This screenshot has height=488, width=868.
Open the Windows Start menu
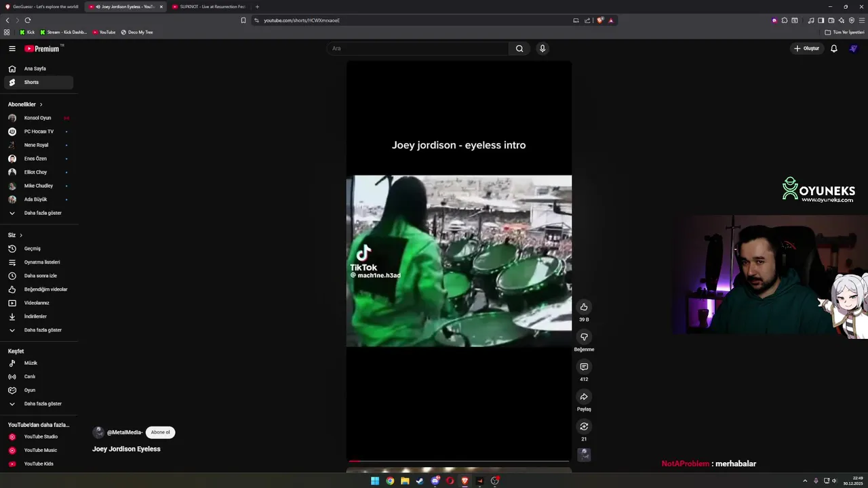coord(375,481)
